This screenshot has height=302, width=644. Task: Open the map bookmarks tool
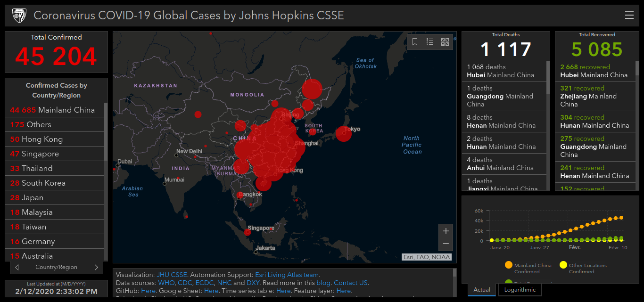tap(415, 42)
